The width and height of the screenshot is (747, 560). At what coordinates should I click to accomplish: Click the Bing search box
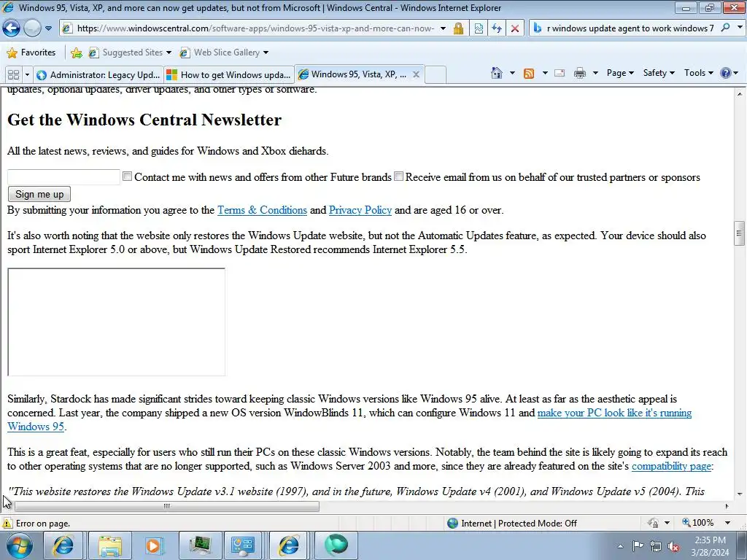pyautogui.click(x=630, y=28)
